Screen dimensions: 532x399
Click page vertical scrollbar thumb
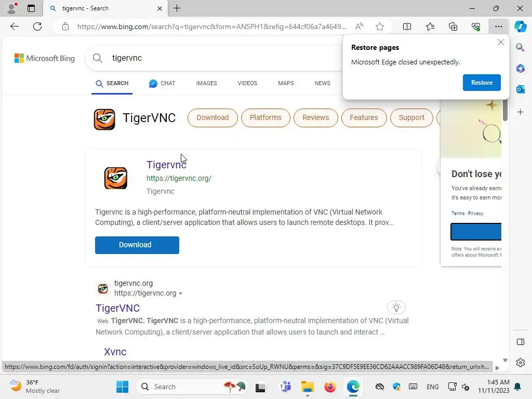tap(505, 110)
